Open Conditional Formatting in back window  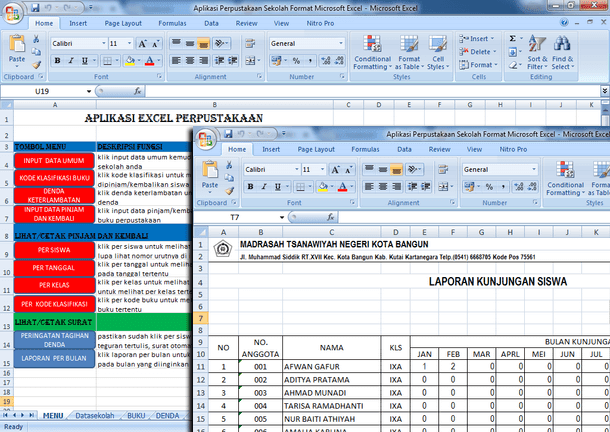(x=372, y=53)
